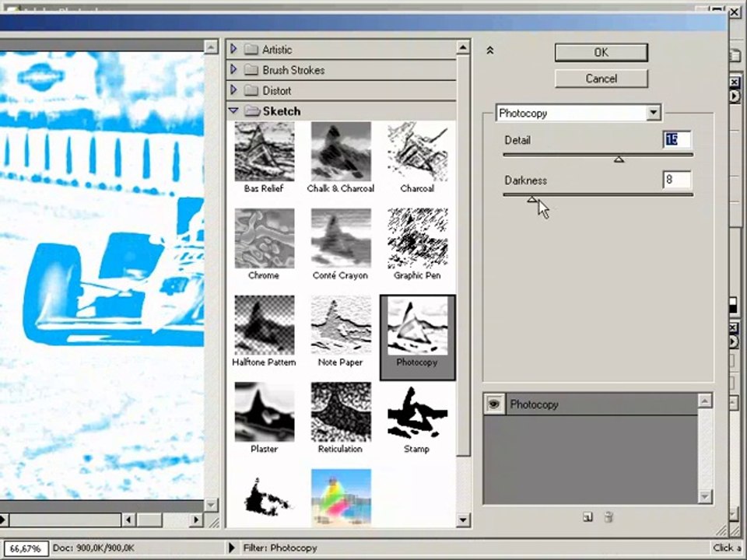Click the Darkness slider handle

coord(532,200)
